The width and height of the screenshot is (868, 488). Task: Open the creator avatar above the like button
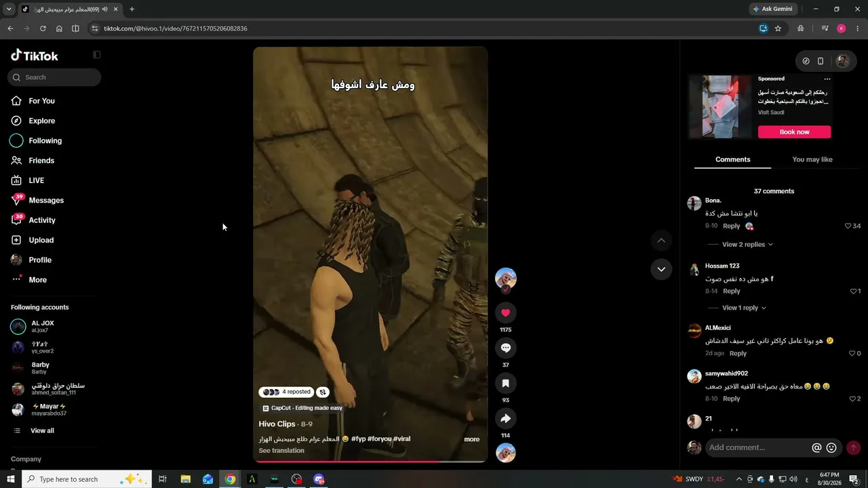point(505,278)
